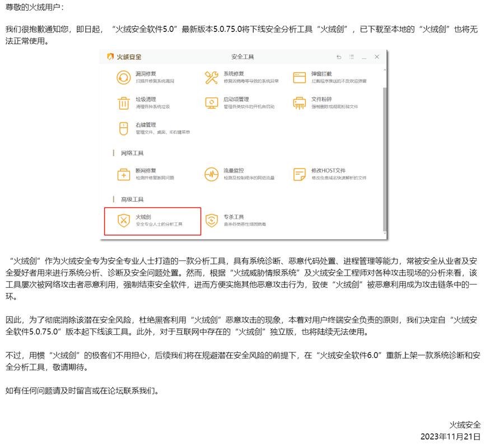Minimize the 安全工具 window
The image size is (485, 448).
[364, 57]
